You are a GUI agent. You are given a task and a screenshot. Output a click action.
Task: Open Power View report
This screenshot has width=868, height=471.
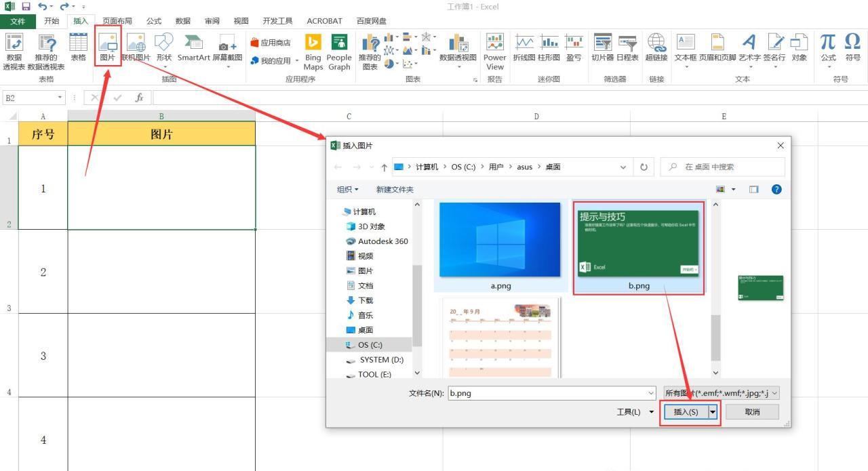click(495, 52)
